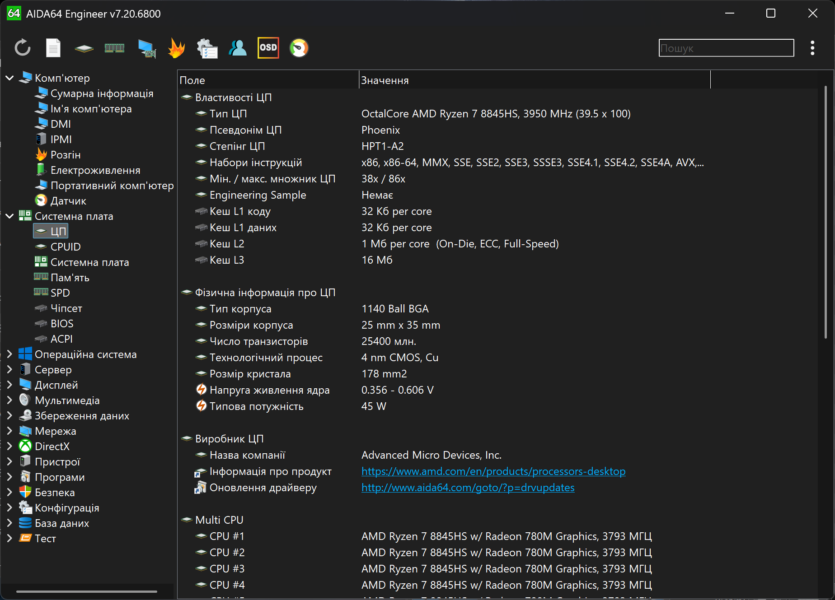Image resolution: width=835 pixels, height=600 pixels.
Task: Open the sensor gauge toolbar icon
Action: (299, 48)
